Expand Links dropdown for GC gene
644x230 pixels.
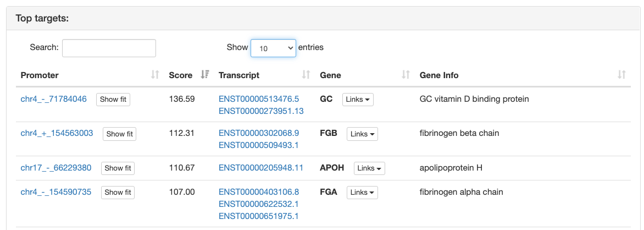(x=358, y=100)
